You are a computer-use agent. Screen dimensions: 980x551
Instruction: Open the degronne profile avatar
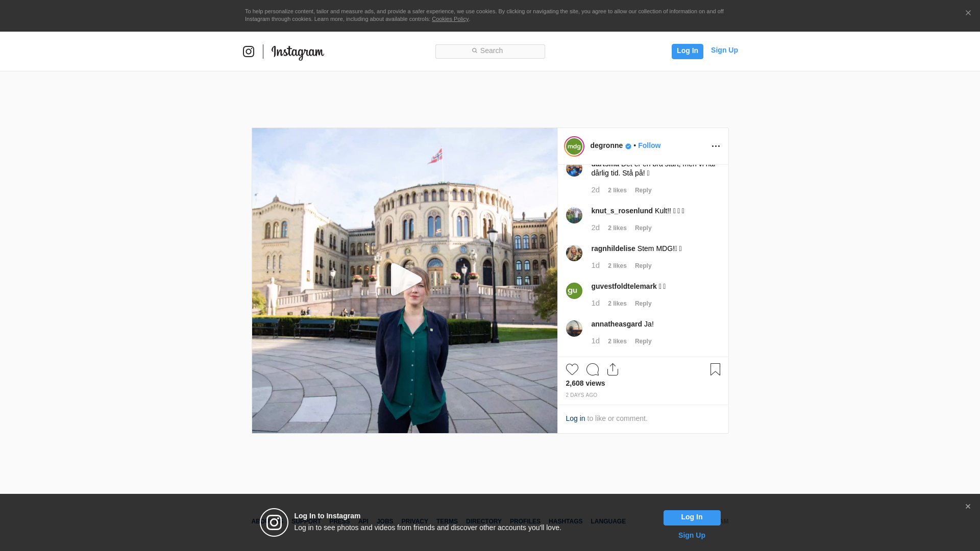(x=574, y=146)
